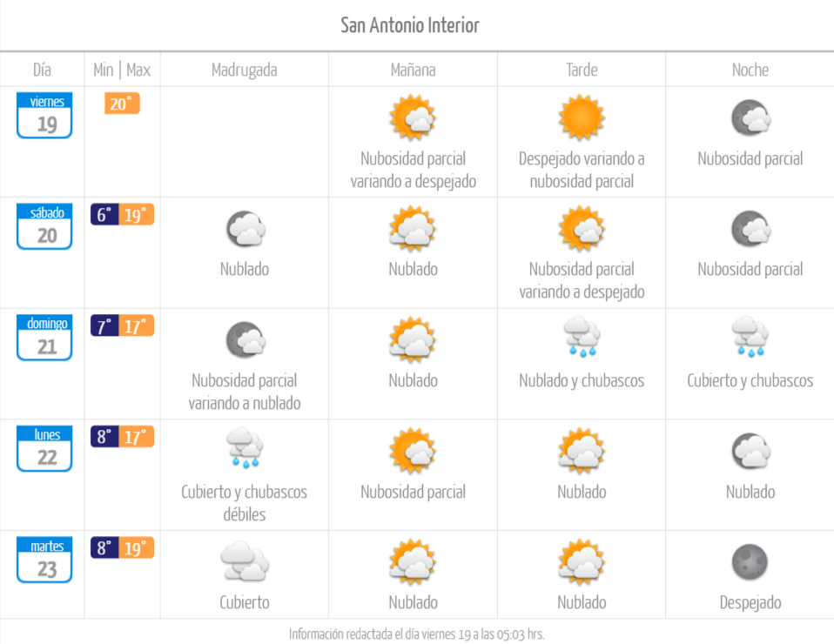The height and width of the screenshot is (644, 834).
Task: Click the Nublado icon for sábado Madrugada
Action: [244, 227]
